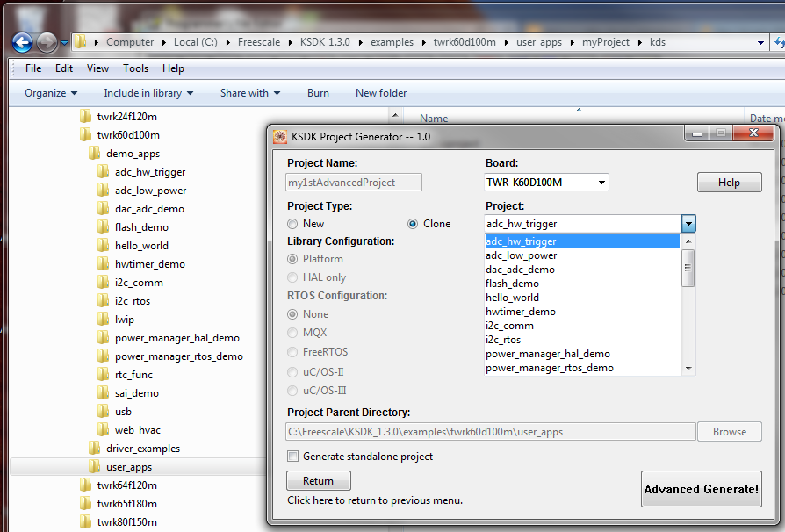Expand the breadcrumb arrow after user_apps
The image size is (785, 532).
coord(572,42)
